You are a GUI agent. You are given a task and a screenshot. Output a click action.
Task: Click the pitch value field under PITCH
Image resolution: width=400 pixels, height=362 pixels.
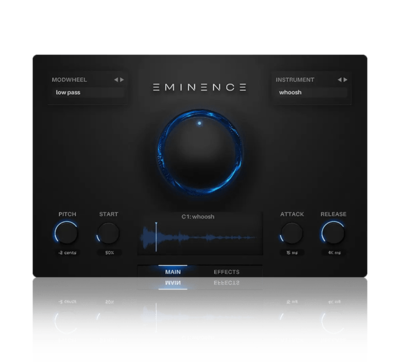click(67, 253)
